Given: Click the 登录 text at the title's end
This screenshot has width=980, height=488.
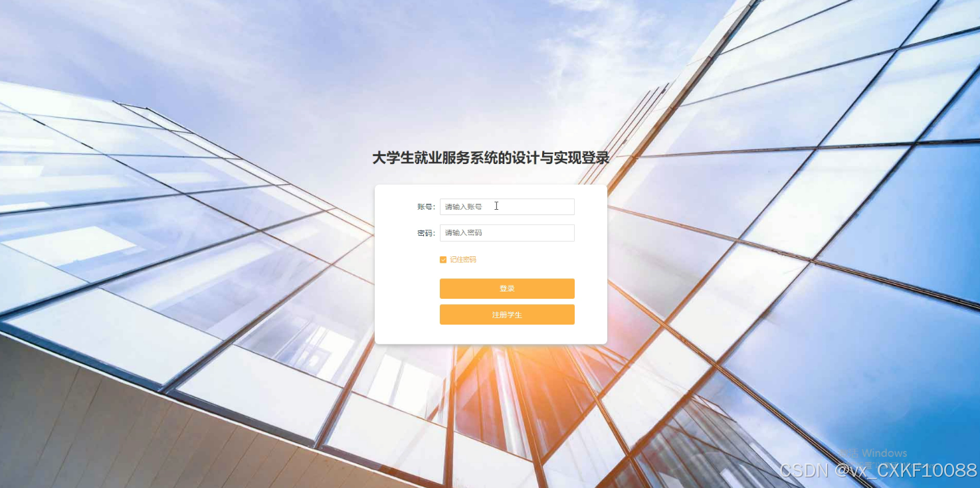Looking at the screenshot, I should click(595, 158).
